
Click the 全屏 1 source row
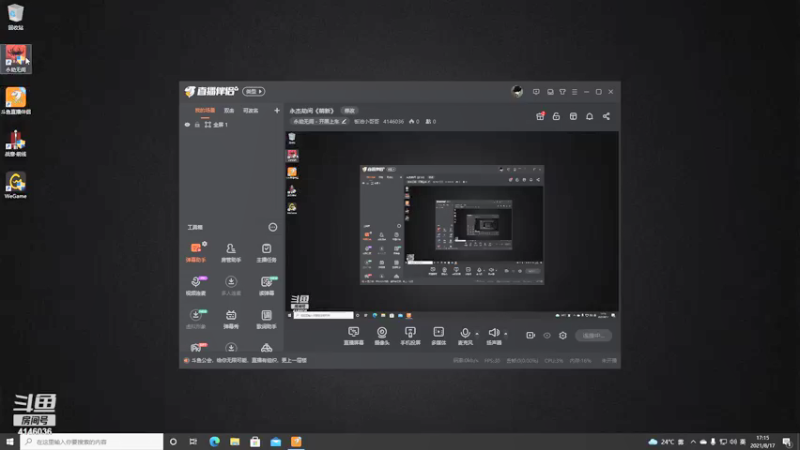(231, 124)
